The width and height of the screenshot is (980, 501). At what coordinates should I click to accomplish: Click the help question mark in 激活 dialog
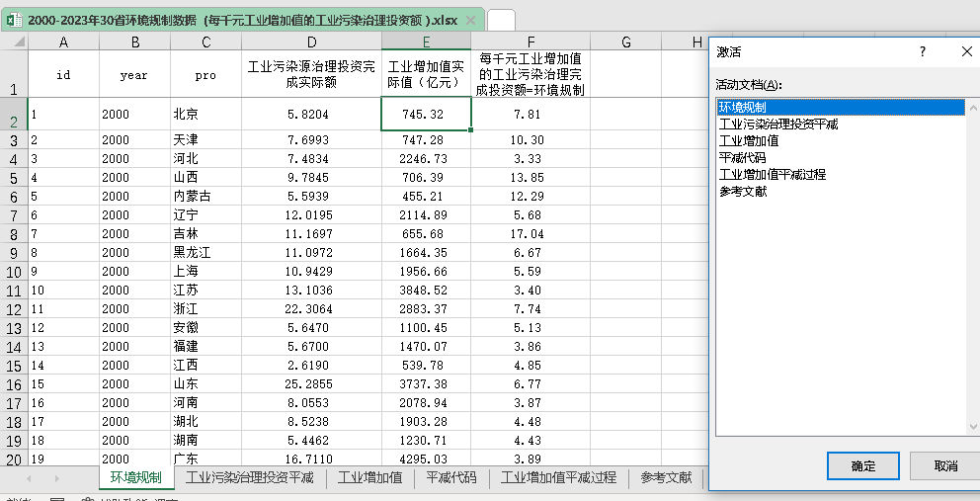(x=923, y=52)
